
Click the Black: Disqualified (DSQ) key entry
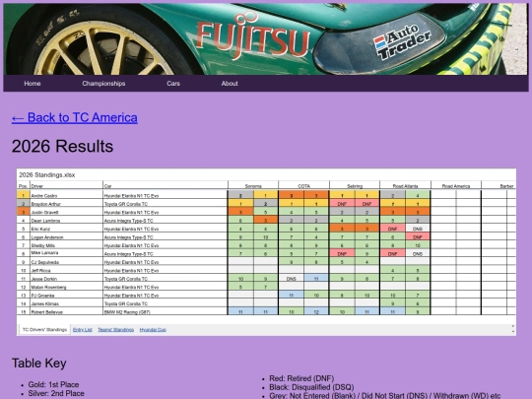(x=311, y=387)
